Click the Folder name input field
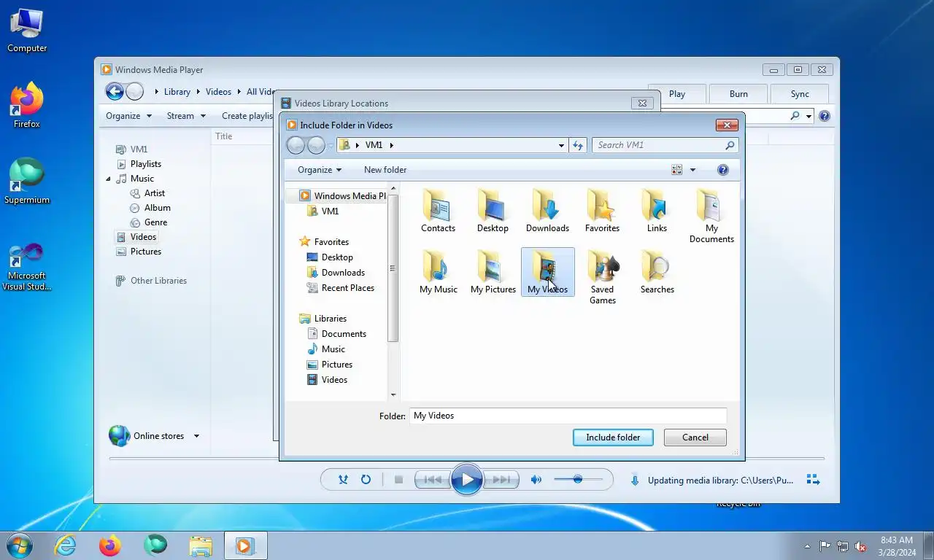Screen dimensions: 934x560 (x=568, y=416)
